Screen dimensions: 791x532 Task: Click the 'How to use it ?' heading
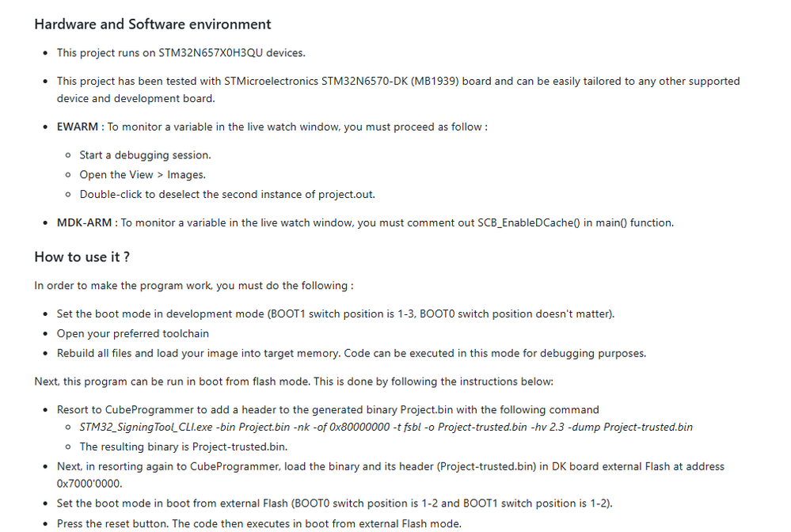click(82, 257)
